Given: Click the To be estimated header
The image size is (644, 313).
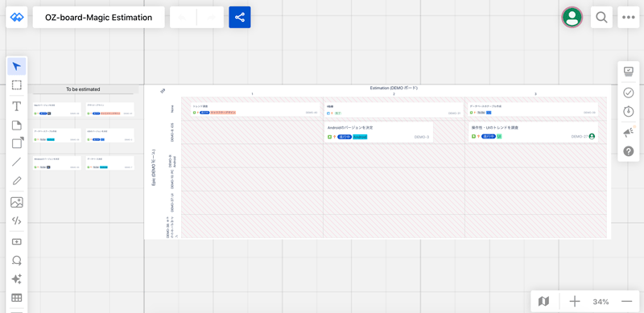Looking at the screenshot, I should point(83,89).
